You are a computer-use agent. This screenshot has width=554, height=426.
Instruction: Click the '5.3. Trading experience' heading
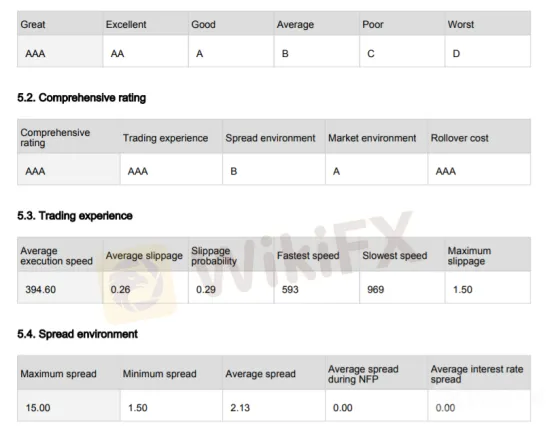(75, 216)
